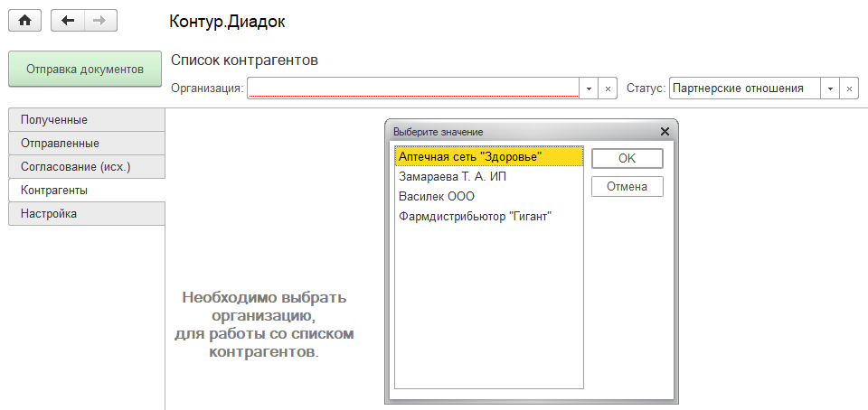Focus the Организация input field
The height and width of the screenshot is (410, 868).
[x=413, y=89]
